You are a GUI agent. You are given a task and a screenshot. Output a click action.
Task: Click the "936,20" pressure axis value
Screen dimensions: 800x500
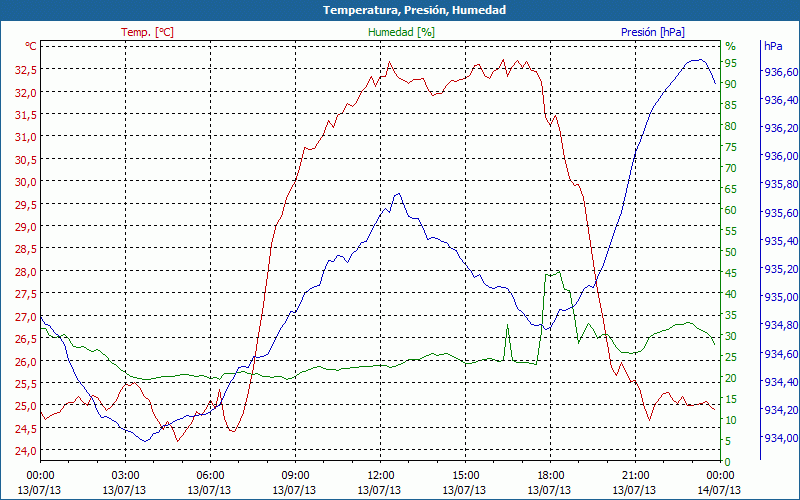click(x=781, y=128)
